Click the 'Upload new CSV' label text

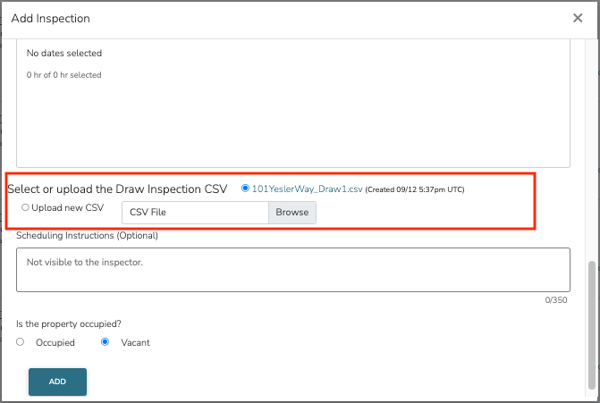(x=68, y=208)
